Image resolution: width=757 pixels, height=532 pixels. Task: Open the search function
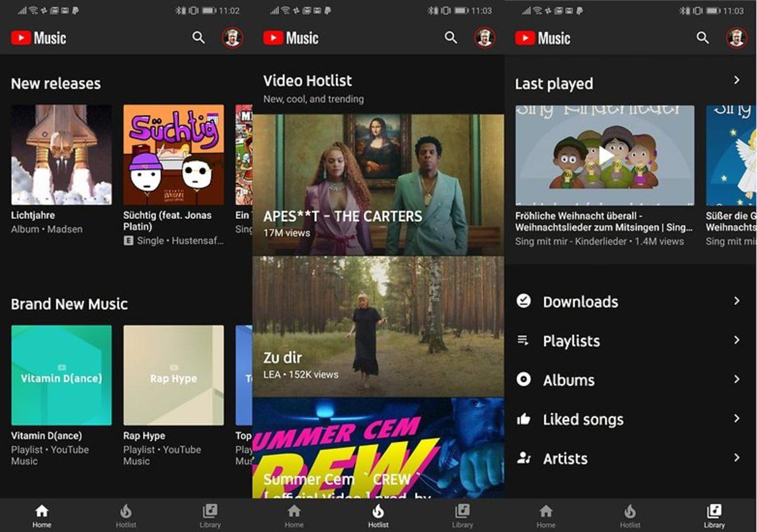[x=703, y=38]
